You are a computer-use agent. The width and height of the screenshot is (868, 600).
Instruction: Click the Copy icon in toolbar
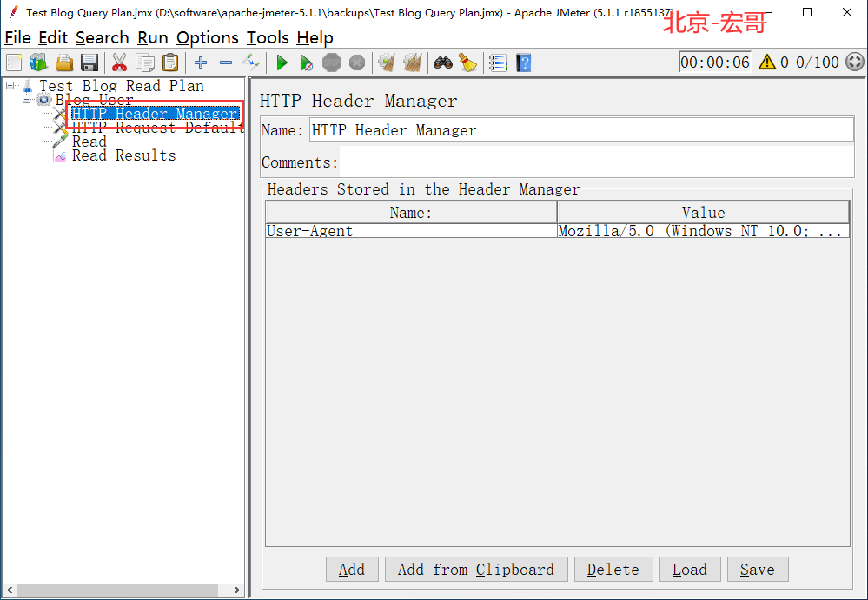(145, 63)
